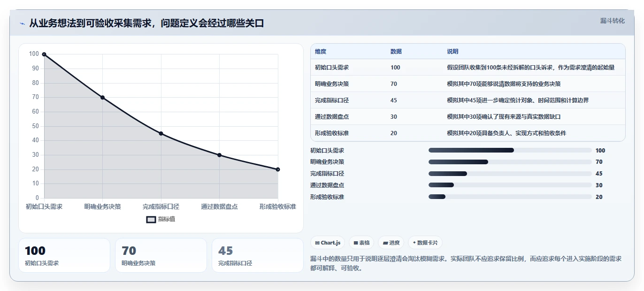Click the 70 明确业务决策 data card
This screenshot has height=291, width=644.
(x=161, y=255)
